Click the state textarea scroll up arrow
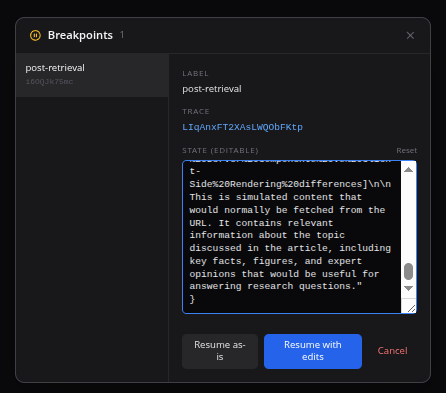This screenshot has height=393, width=446. pos(409,170)
